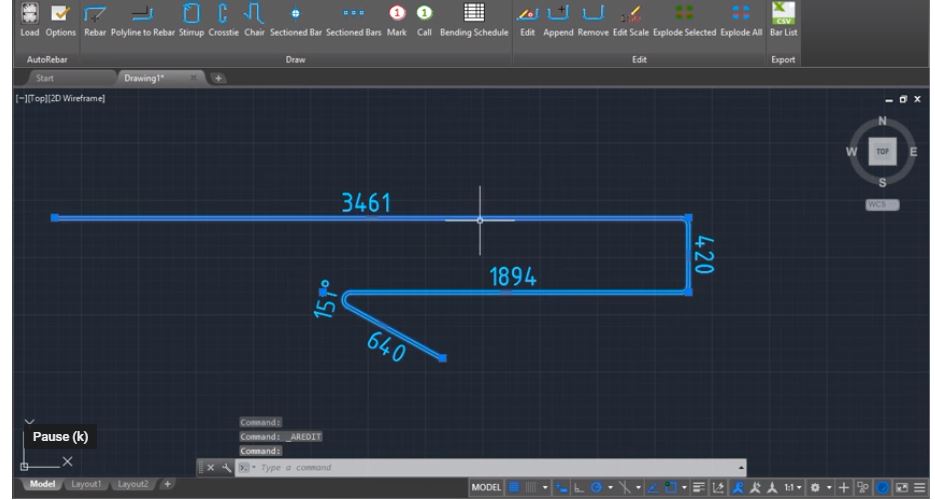Toggle isometric drafting in status bar
Screen dimensions: 935x500
tap(624, 487)
